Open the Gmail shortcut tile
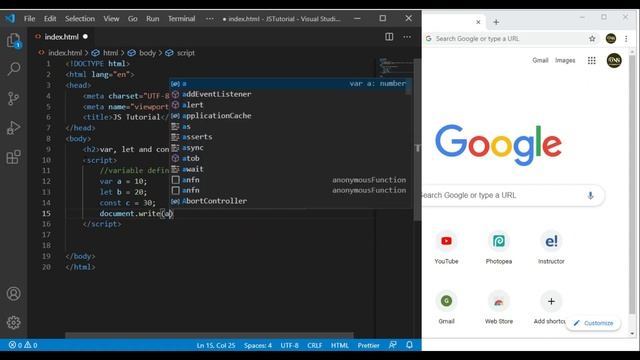Viewport: 640px width, 360px height. tap(446, 307)
